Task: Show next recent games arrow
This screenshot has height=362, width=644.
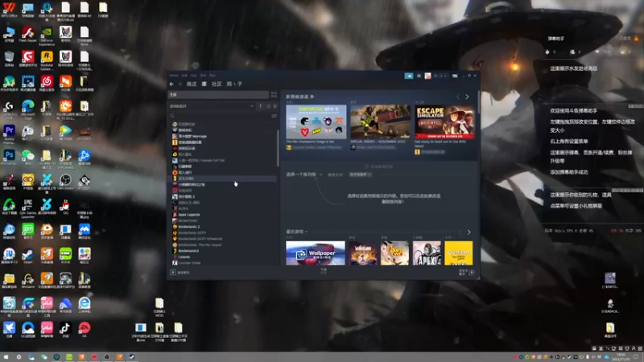Action: tap(469, 232)
